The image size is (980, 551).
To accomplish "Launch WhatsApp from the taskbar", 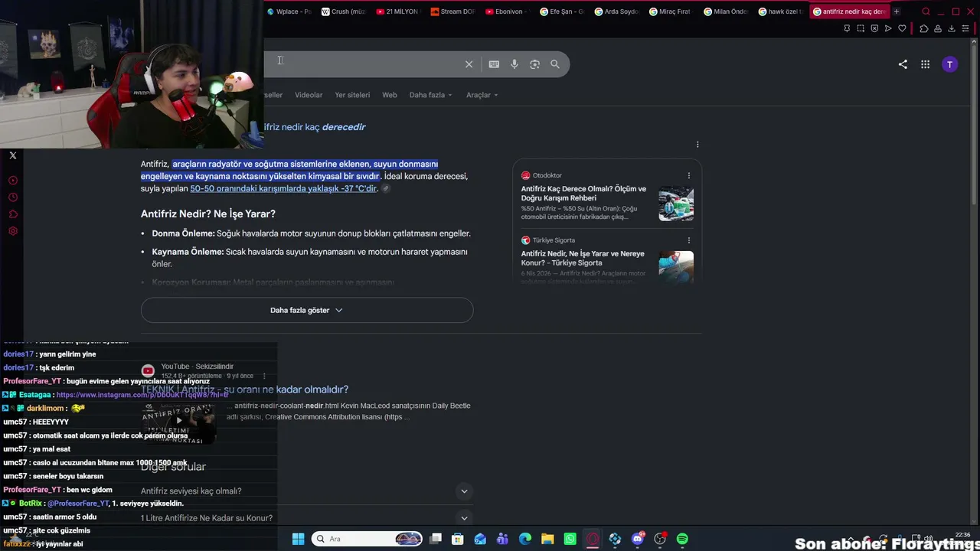I will [570, 539].
